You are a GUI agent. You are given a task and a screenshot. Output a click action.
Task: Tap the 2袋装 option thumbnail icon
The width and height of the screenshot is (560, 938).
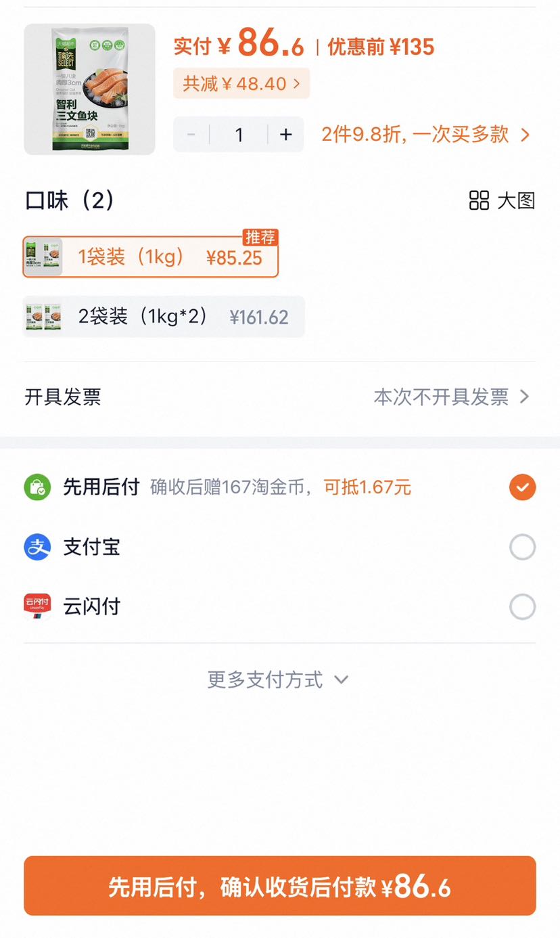(44, 317)
